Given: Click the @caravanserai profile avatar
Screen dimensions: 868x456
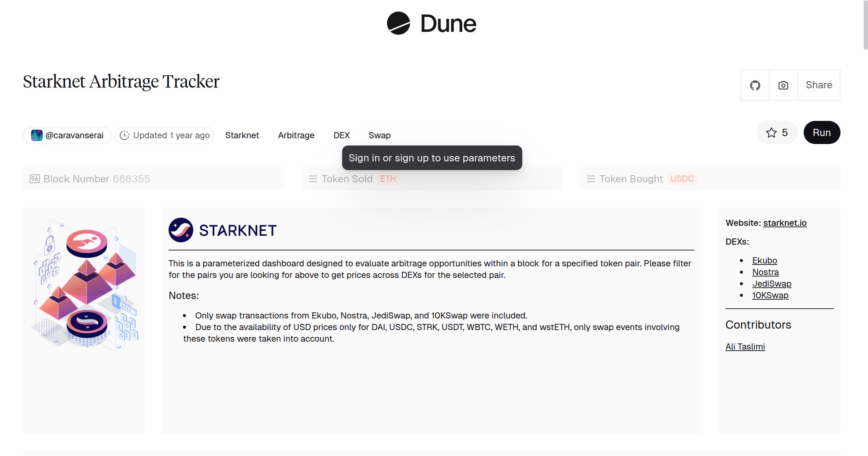Looking at the screenshot, I should 37,135.
